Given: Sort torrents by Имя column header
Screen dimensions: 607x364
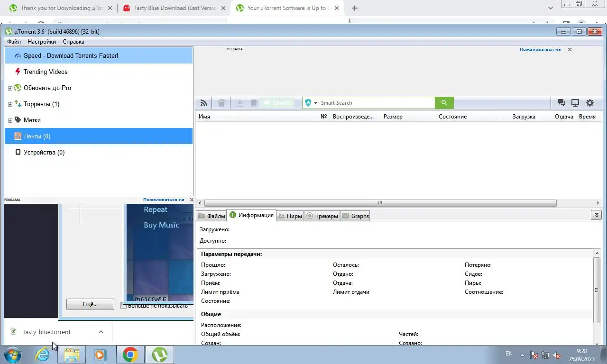Looking at the screenshot, I should pos(255,117).
